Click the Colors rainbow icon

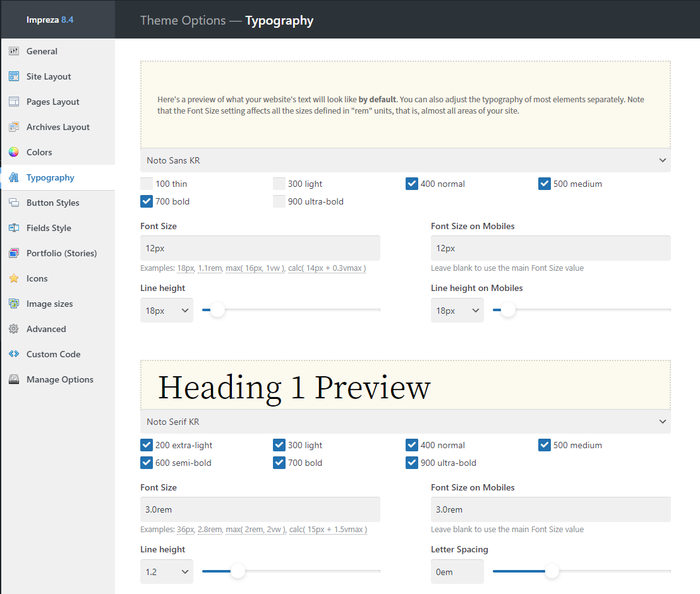point(14,152)
